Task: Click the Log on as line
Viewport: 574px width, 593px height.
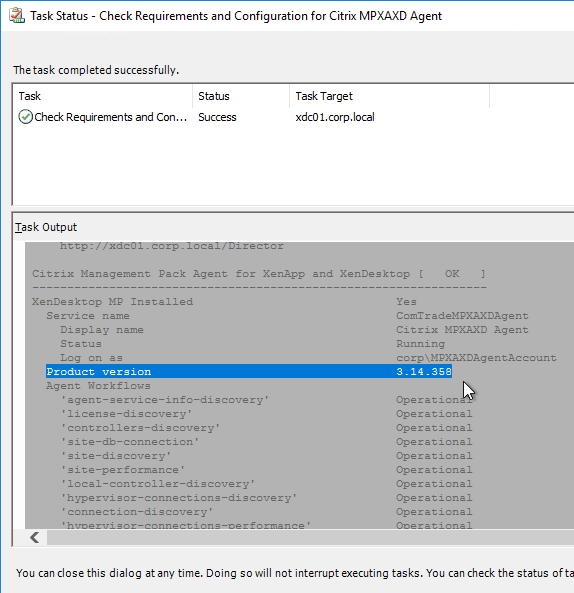Action: [x=91, y=357]
